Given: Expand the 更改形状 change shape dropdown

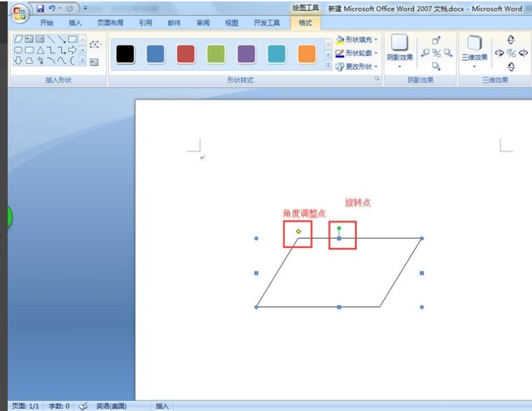Looking at the screenshot, I should [x=357, y=67].
